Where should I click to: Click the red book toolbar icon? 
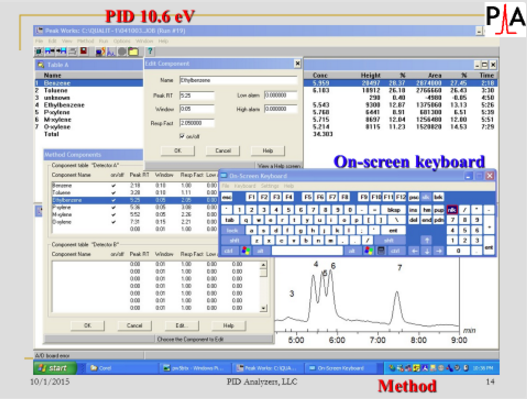[x=83, y=50]
